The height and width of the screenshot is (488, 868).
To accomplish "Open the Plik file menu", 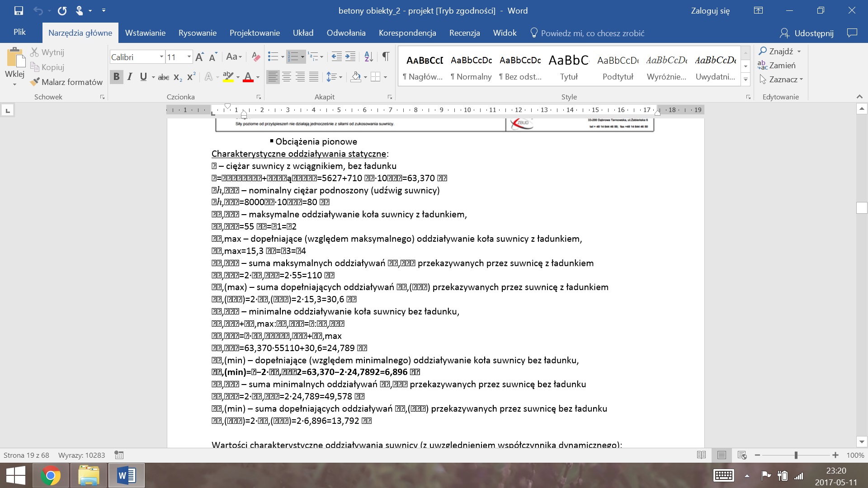I will tap(19, 33).
